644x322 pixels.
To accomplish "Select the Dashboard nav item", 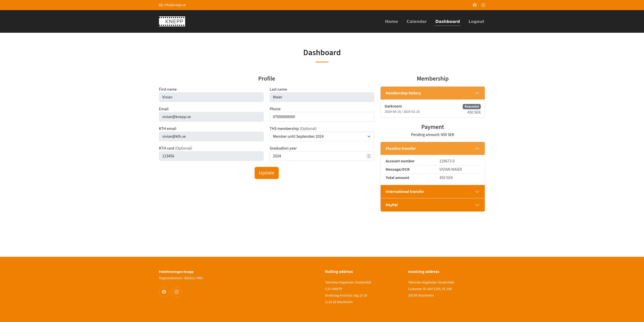I will click(x=448, y=21).
